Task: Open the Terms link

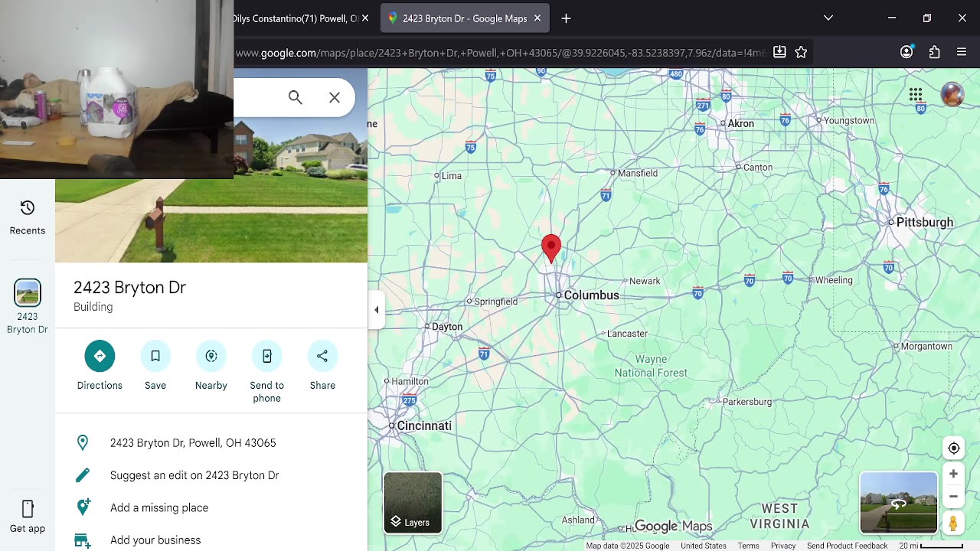Action: (748, 546)
